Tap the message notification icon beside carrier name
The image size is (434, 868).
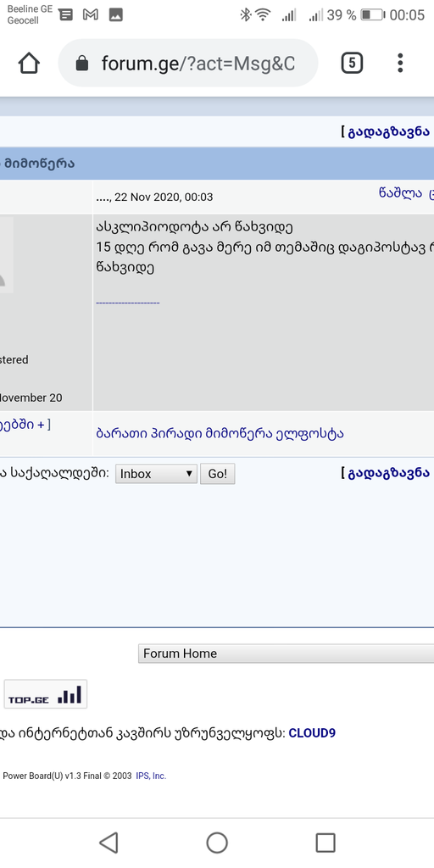(x=65, y=15)
